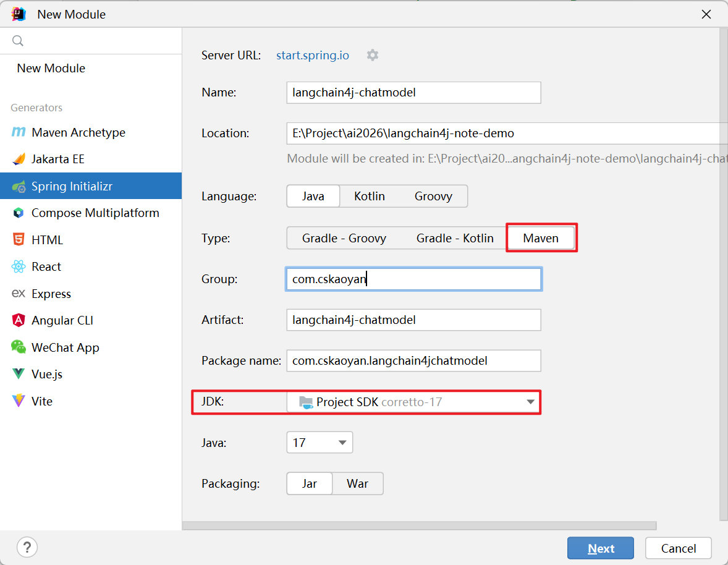Viewport: 728px width, 565px height.
Task: Close the New Module dialog
Action: pos(706,14)
